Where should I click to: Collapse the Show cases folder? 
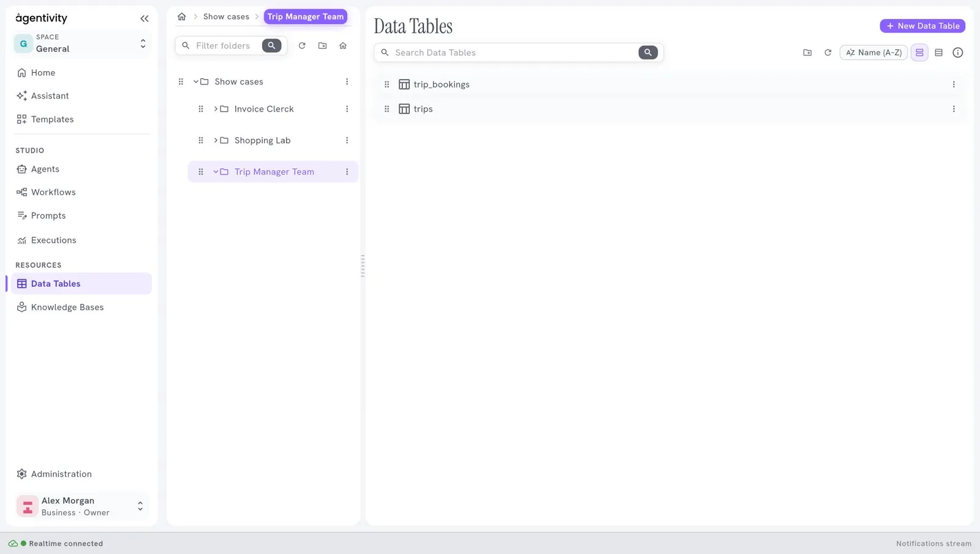(x=196, y=82)
